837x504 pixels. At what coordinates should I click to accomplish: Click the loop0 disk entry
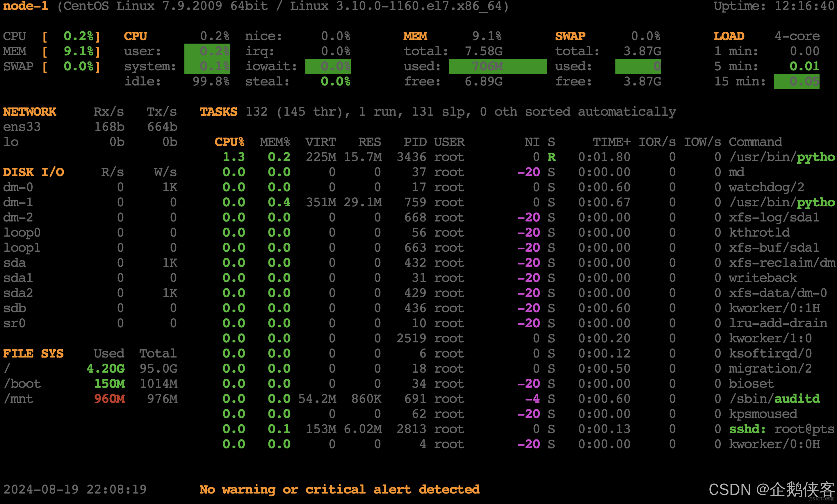click(x=90, y=233)
